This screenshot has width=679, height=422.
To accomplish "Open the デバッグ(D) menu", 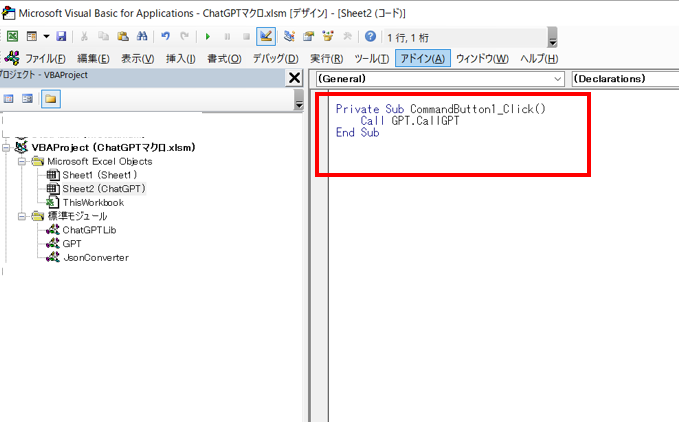I will (275, 58).
